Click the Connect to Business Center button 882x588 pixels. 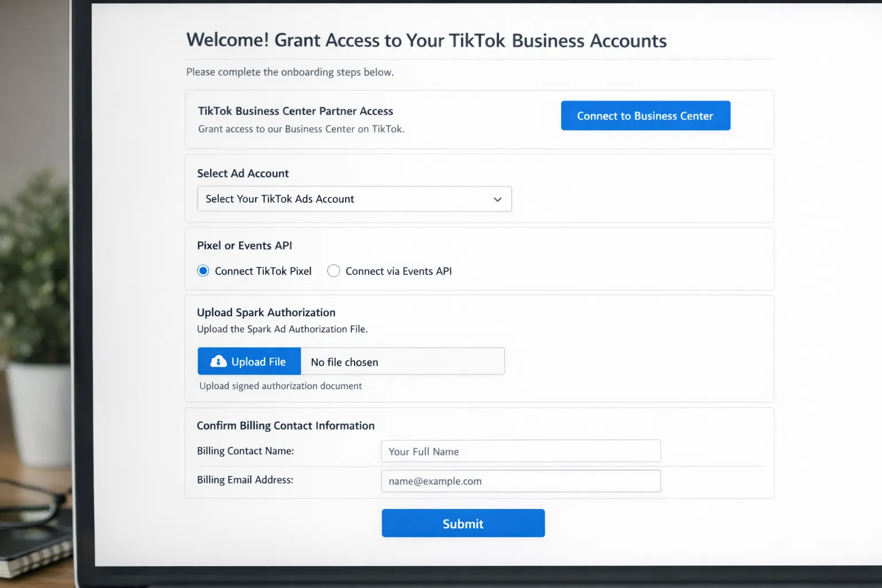[645, 116]
